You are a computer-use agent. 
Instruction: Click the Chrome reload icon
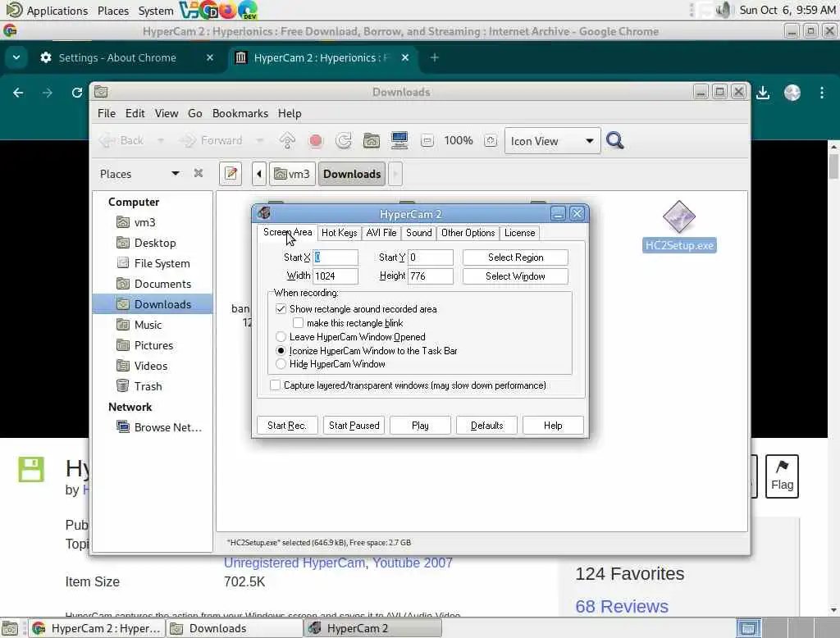[76, 93]
